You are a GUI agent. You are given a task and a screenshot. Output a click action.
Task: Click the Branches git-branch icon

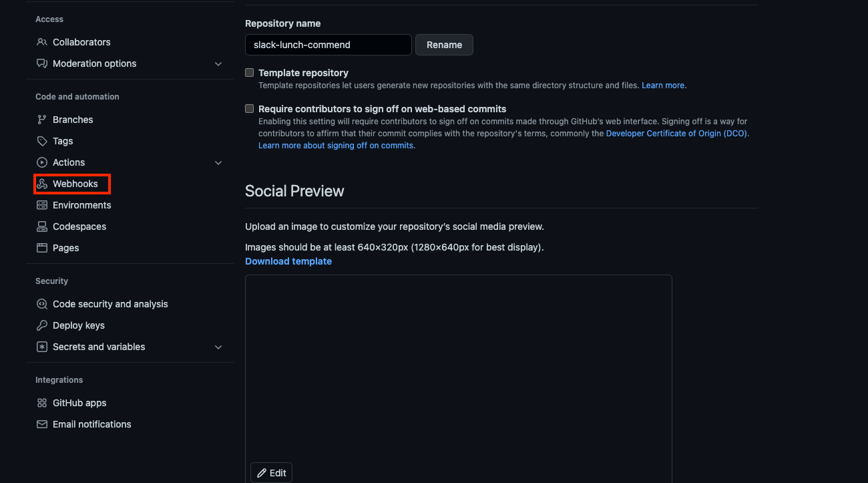pyautogui.click(x=42, y=120)
